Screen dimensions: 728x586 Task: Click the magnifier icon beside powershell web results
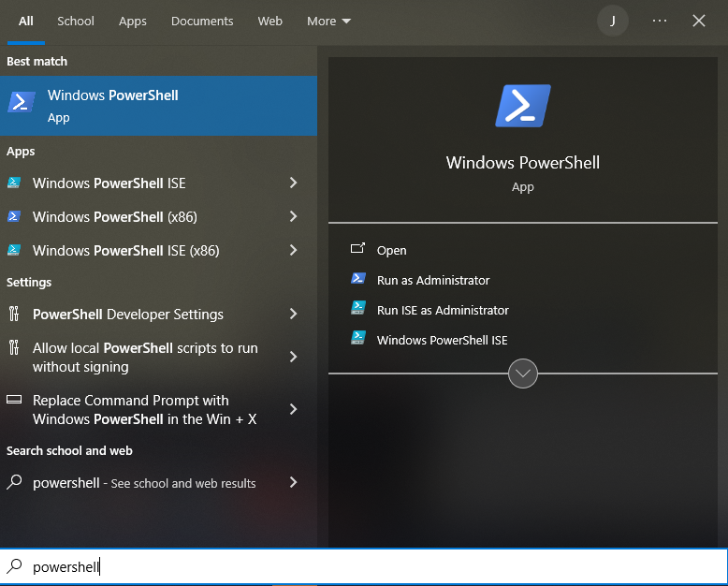click(14, 482)
